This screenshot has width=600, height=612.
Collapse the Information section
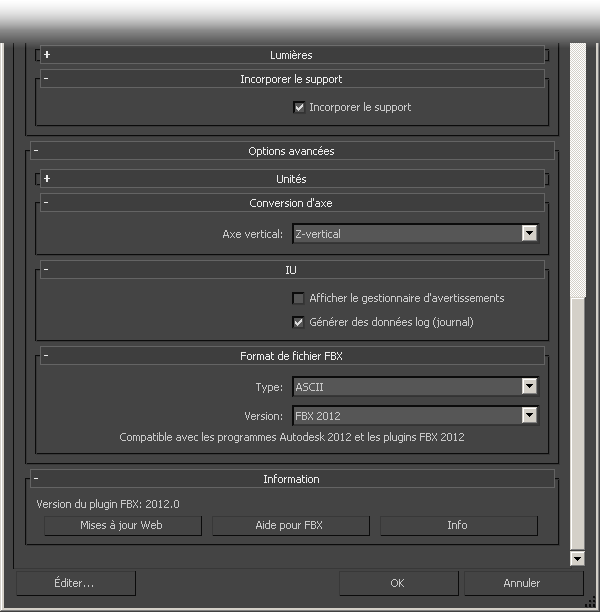(x=292, y=479)
